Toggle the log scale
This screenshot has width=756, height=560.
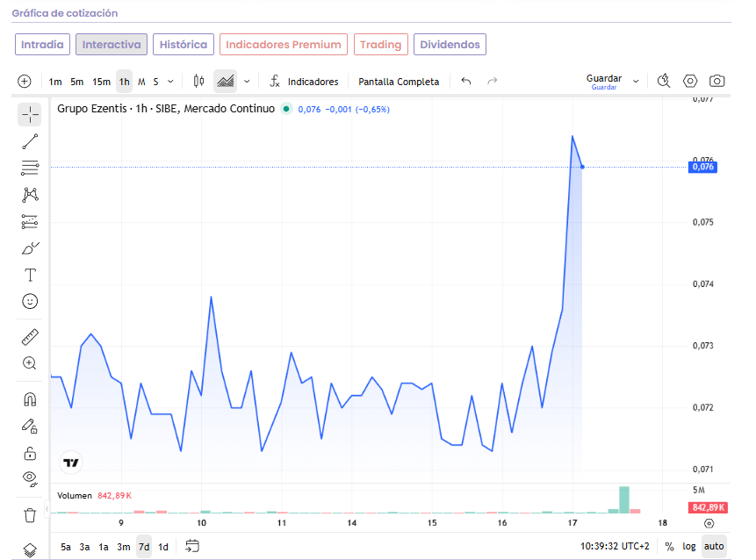689,547
